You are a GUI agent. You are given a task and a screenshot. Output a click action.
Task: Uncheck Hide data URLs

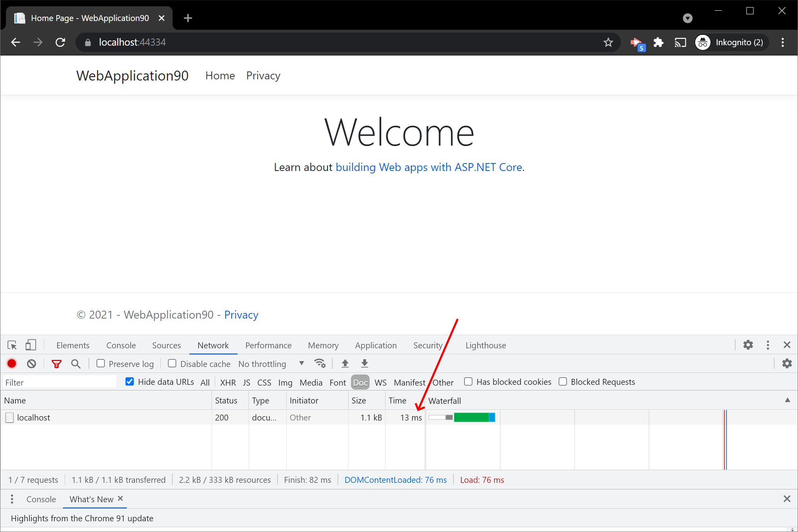pyautogui.click(x=129, y=381)
